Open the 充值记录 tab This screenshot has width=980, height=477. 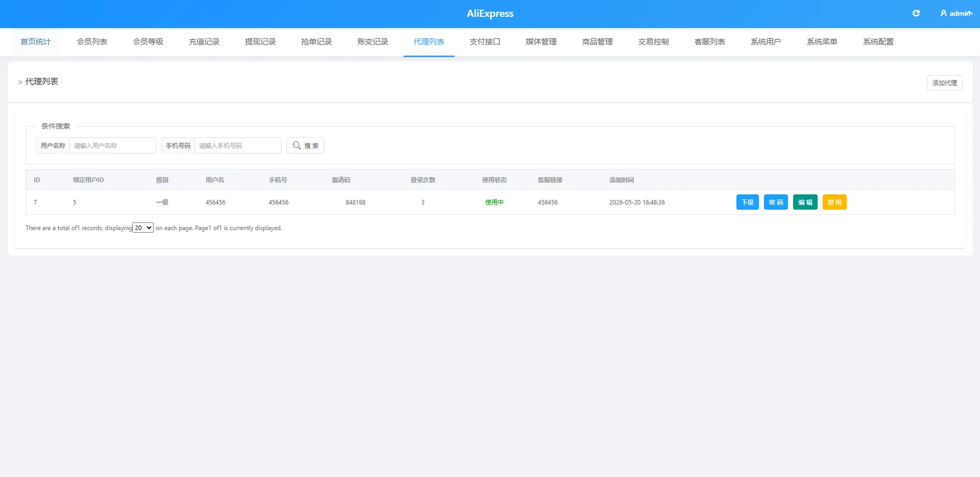204,42
